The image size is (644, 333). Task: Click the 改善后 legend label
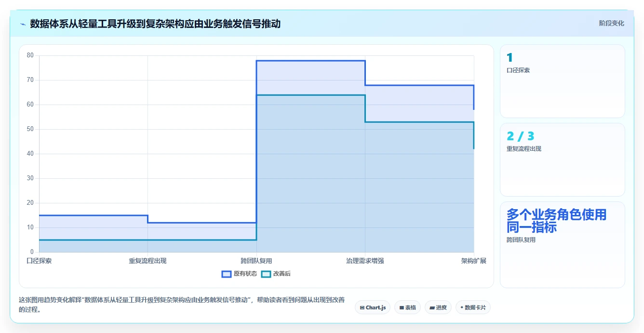[282, 274]
